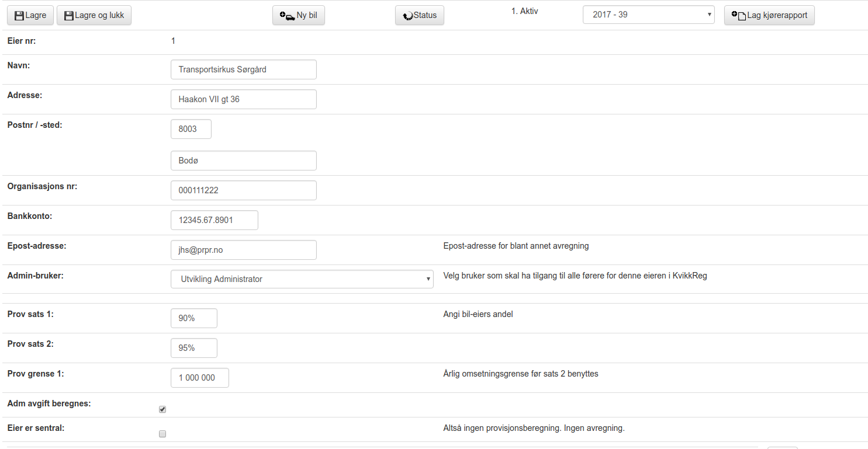Click the 'Eier er sentral:' label
Screen dimensions: 868x449
[36, 428]
